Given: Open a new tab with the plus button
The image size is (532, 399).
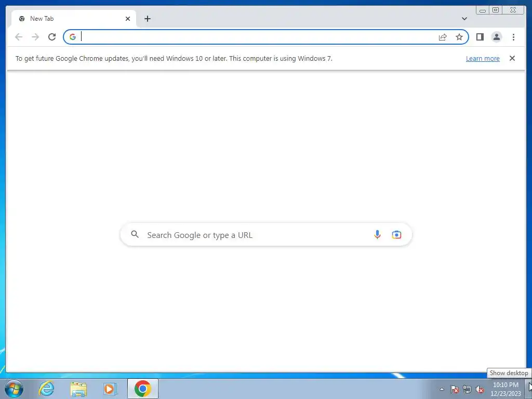Looking at the screenshot, I should [x=147, y=19].
